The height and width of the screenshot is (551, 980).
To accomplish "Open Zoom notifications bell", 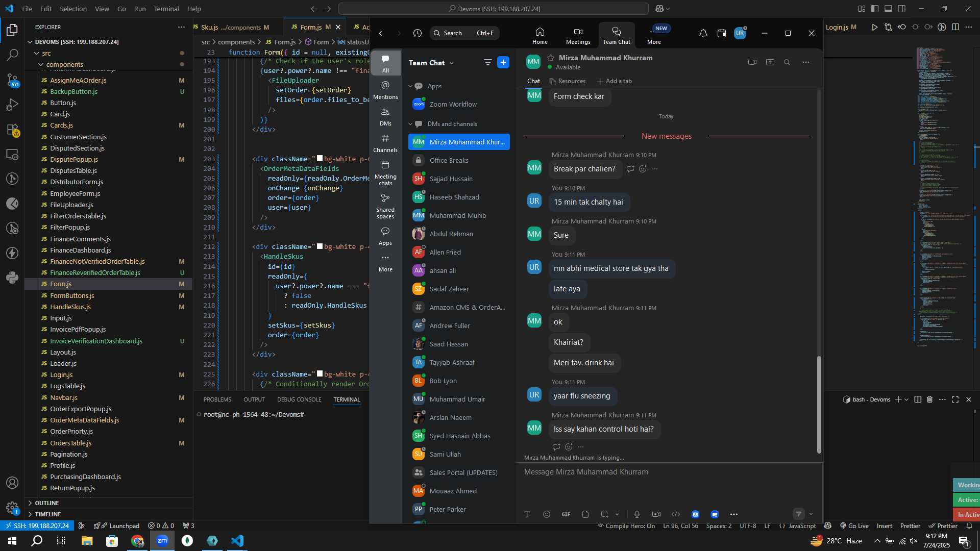I will tap(703, 33).
